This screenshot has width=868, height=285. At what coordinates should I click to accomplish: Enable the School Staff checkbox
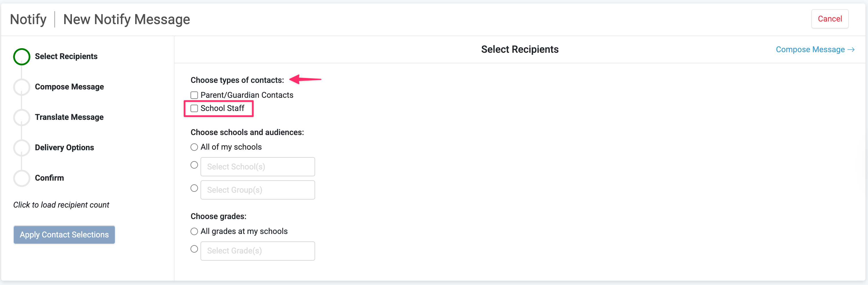(x=194, y=108)
